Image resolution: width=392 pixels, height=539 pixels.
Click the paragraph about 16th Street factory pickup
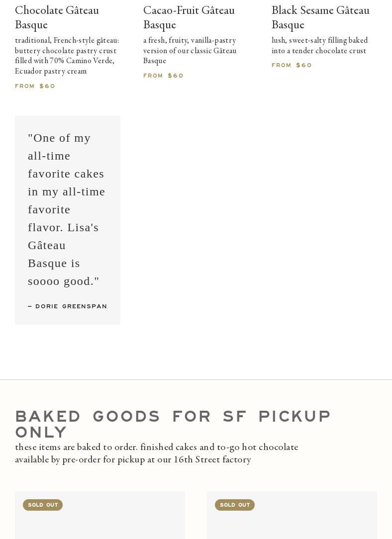(157, 453)
